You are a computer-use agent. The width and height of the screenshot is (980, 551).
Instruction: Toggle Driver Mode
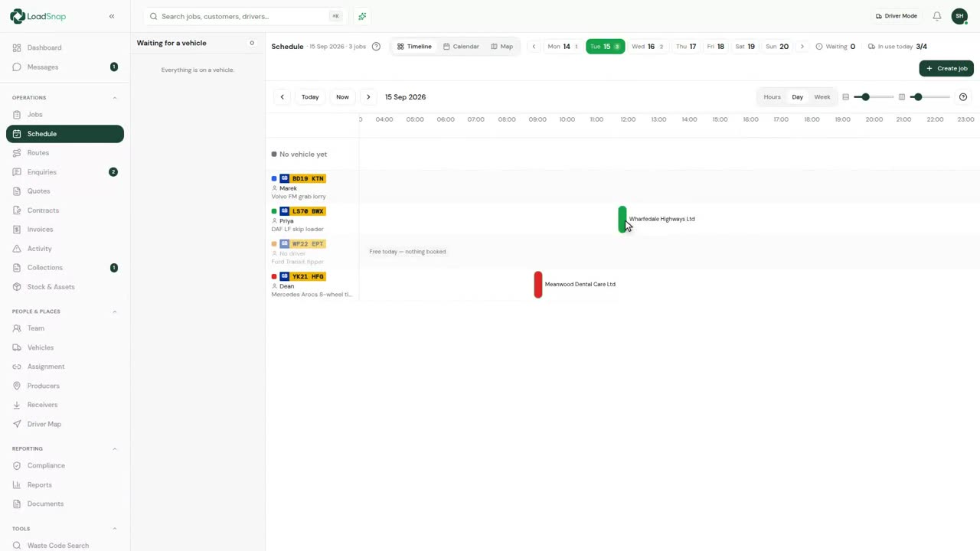[x=896, y=16]
